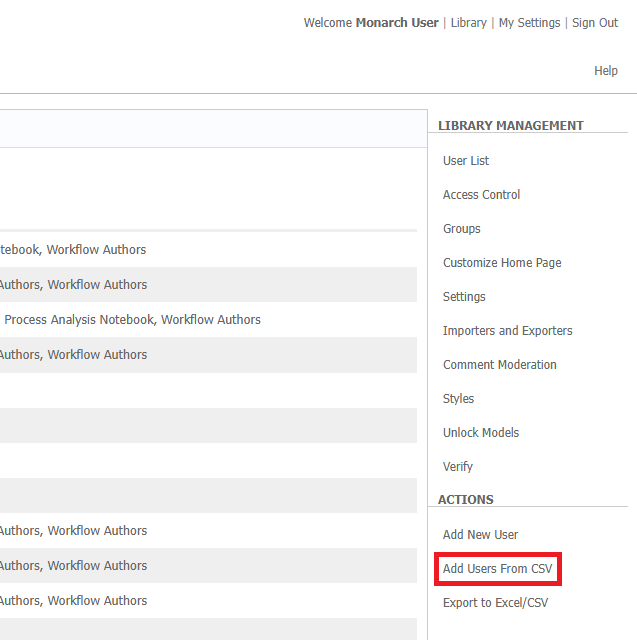Select row containing Process Analysis Notebook
Screen dimensions: 637x640
point(132,320)
